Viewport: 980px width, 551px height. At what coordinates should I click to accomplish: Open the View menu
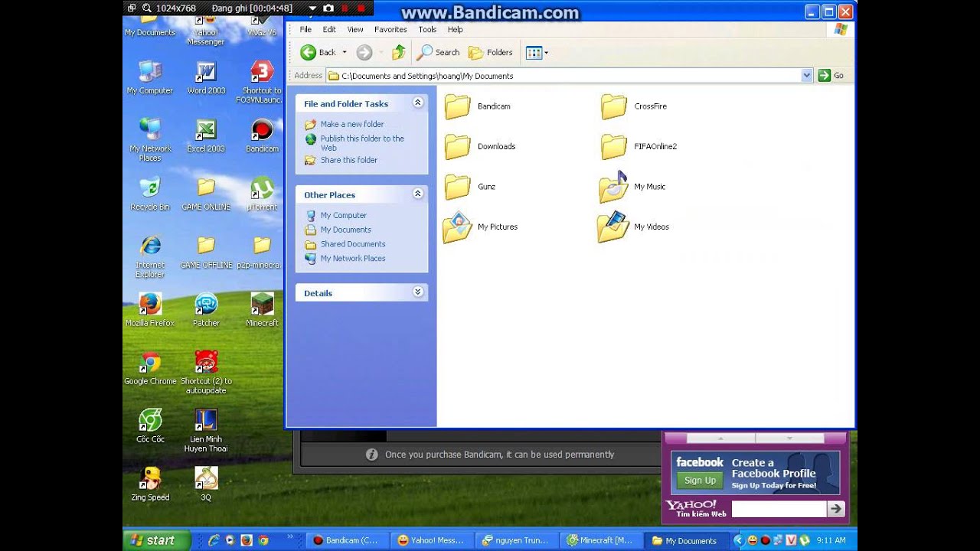click(355, 29)
